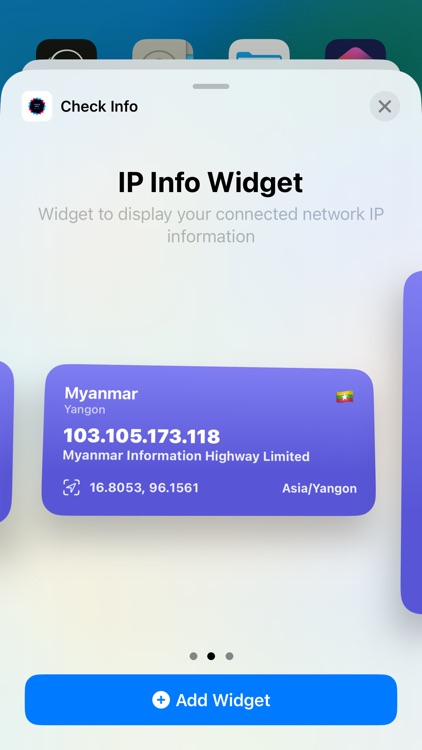Tap the Check Info app icon
The height and width of the screenshot is (750, 422).
(x=37, y=106)
